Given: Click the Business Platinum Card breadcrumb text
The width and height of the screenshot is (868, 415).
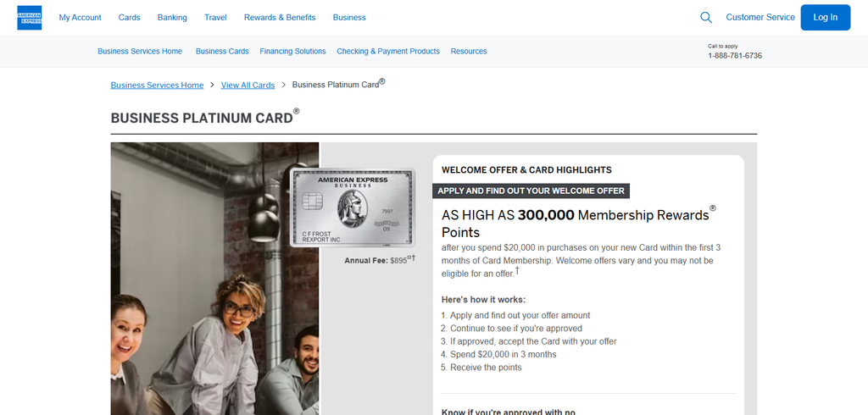Looking at the screenshot, I should (338, 84).
